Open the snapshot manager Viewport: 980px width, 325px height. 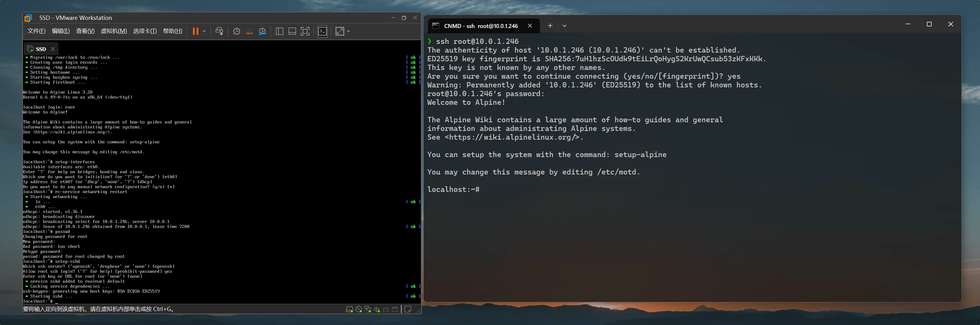pyautogui.click(x=262, y=31)
